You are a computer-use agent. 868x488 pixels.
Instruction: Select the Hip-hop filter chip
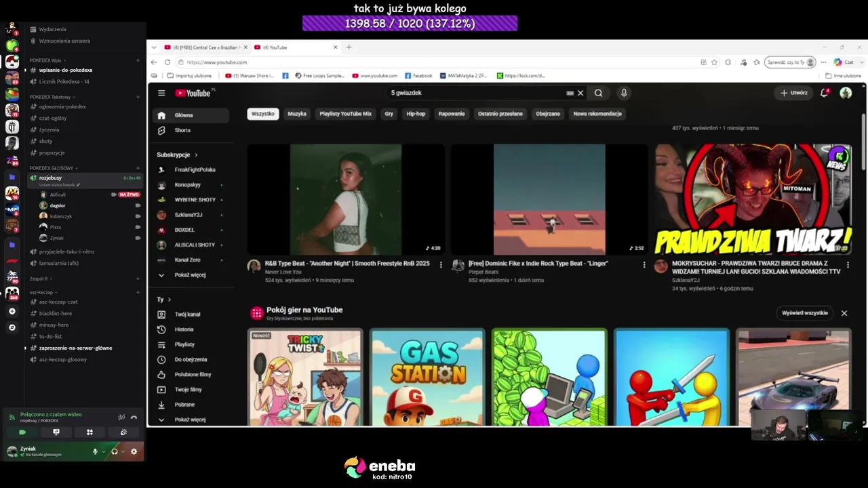416,114
